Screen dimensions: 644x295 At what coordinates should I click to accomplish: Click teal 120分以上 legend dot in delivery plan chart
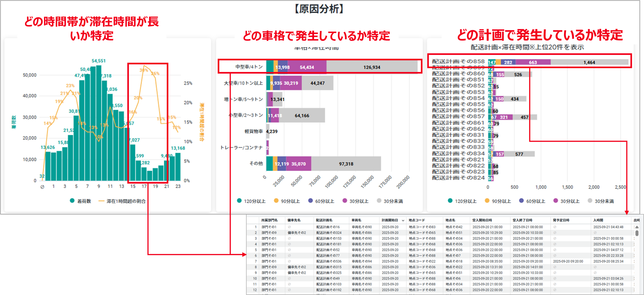(x=450, y=201)
